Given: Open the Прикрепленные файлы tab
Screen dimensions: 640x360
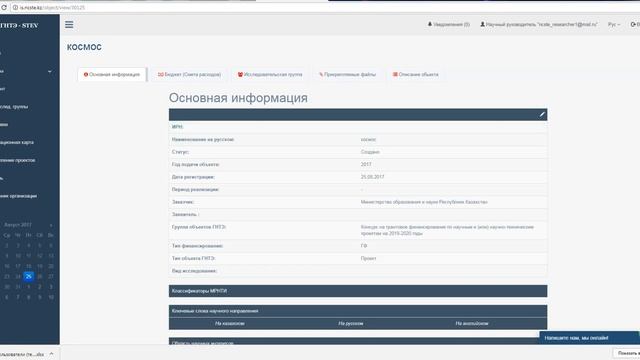Looking at the screenshot, I should point(347,75).
